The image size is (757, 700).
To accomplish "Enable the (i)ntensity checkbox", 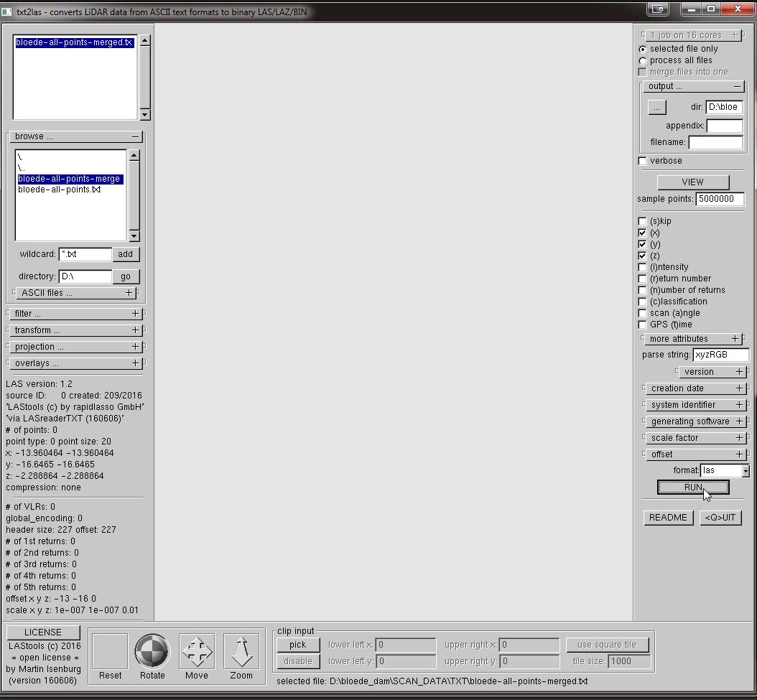I will point(642,267).
